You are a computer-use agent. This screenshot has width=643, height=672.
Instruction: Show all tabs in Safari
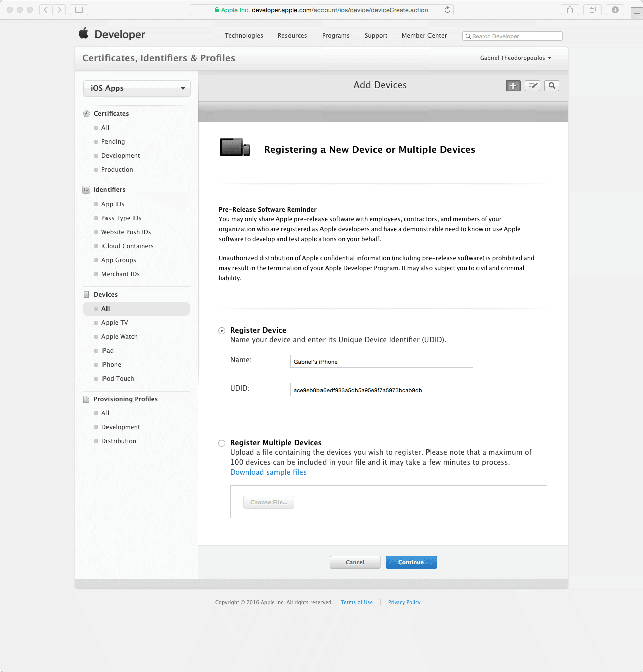[x=593, y=10]
